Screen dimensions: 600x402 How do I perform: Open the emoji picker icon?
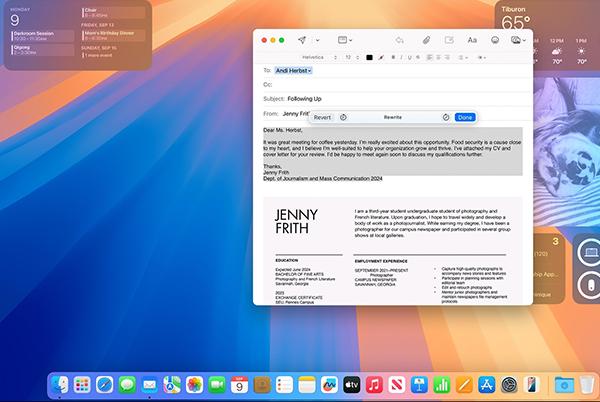[x=495, y=40]
